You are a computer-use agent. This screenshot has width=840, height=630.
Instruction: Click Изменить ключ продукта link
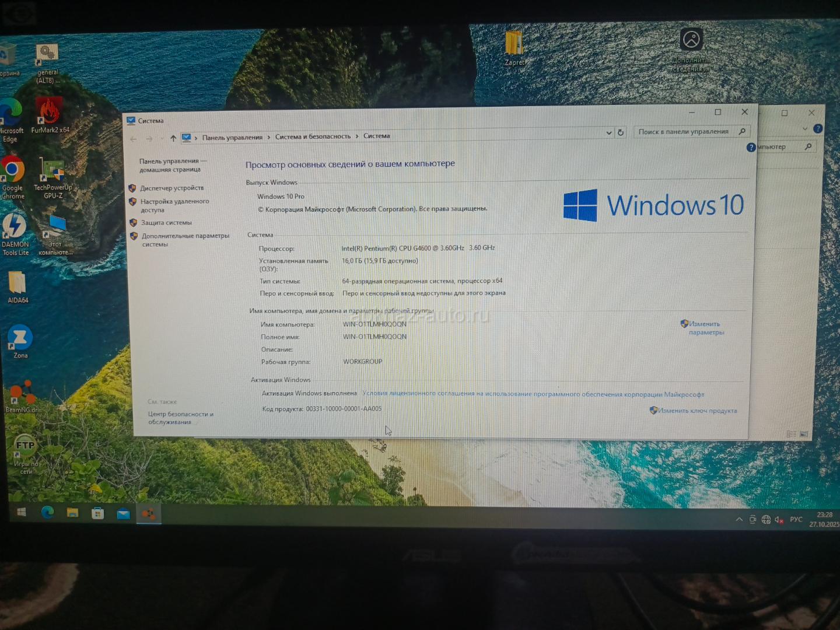697,411
